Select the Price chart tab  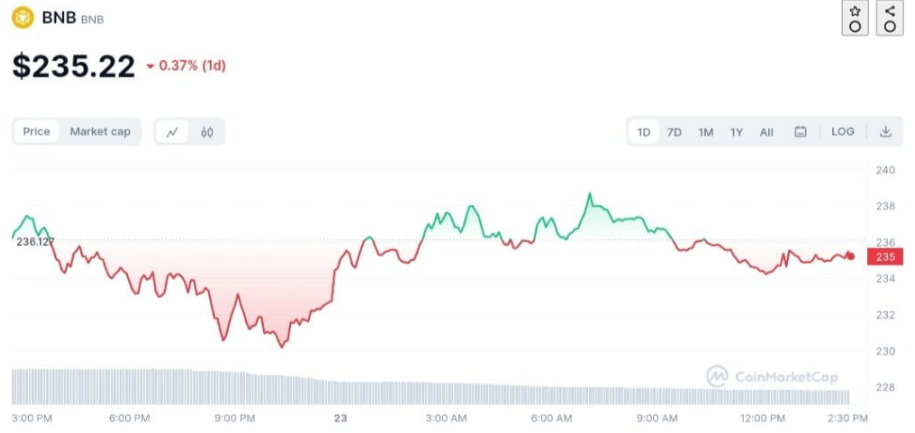[x=37, y=132]
